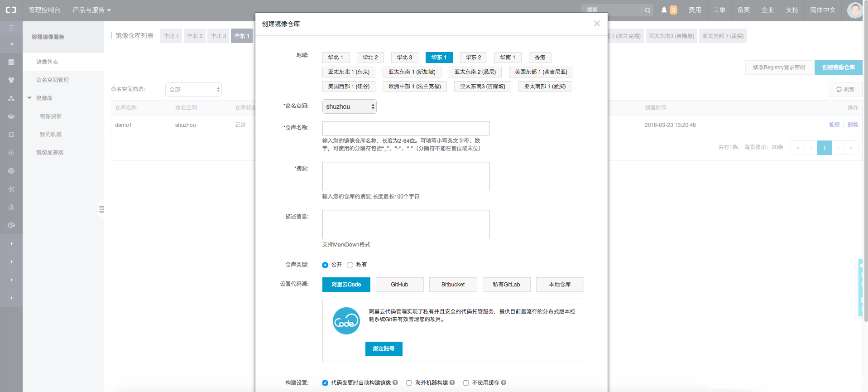868x392 pixels.
Task: Click the 绑定账号 button
Action: (384, 349)
